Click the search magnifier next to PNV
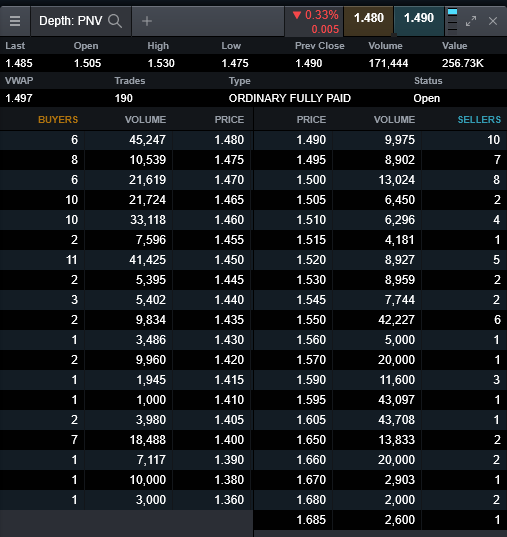Screen dimensions: 507x537 [115, 21]
